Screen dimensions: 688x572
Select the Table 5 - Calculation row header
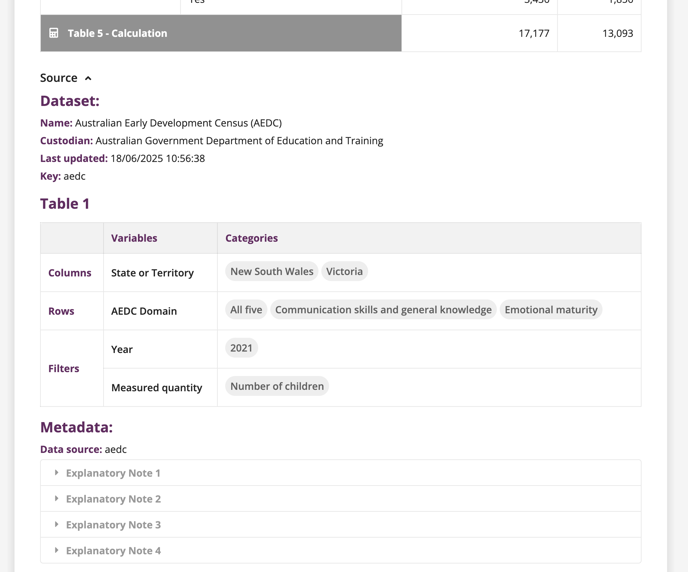(221, 33)
